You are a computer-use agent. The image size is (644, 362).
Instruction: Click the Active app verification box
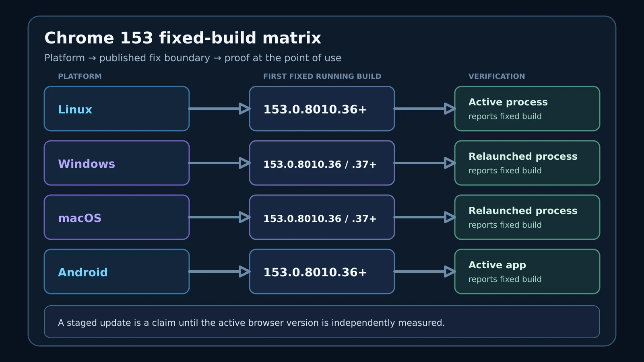click(x=527, y=271)
